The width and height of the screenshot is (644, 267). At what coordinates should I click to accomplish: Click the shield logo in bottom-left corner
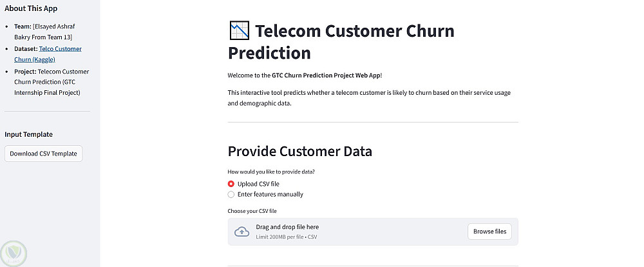[x=14, y=252]
